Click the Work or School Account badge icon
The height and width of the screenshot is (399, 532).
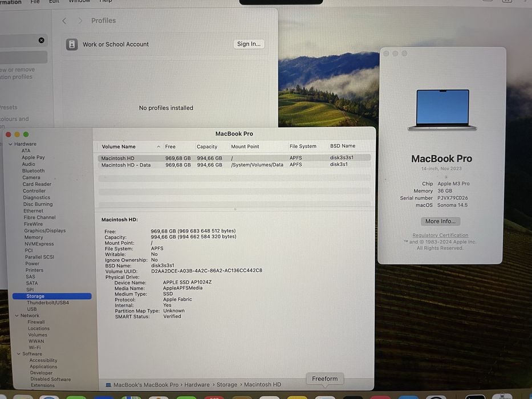pos(72,44)
